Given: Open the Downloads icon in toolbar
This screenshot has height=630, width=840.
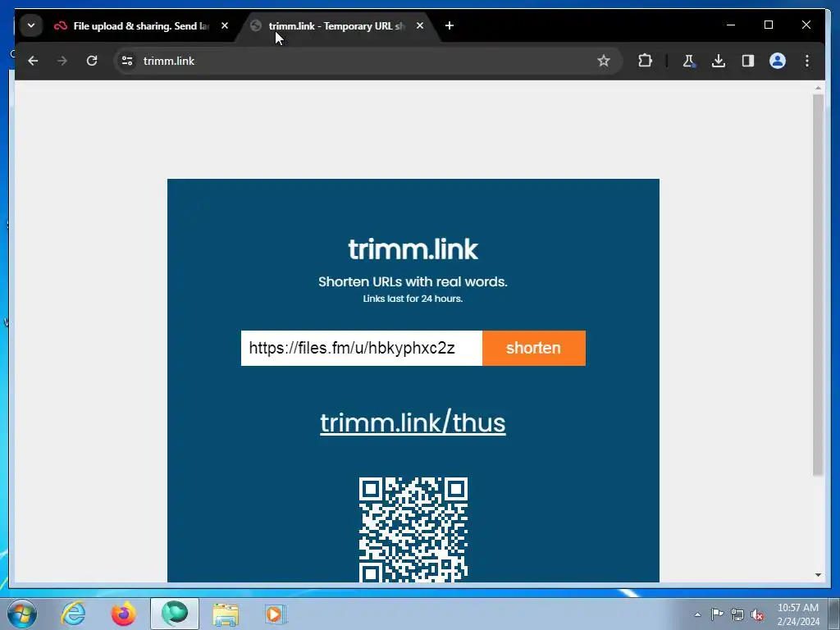Looking at the screenshot, I should pyautogui.click(x=719, y=61).
